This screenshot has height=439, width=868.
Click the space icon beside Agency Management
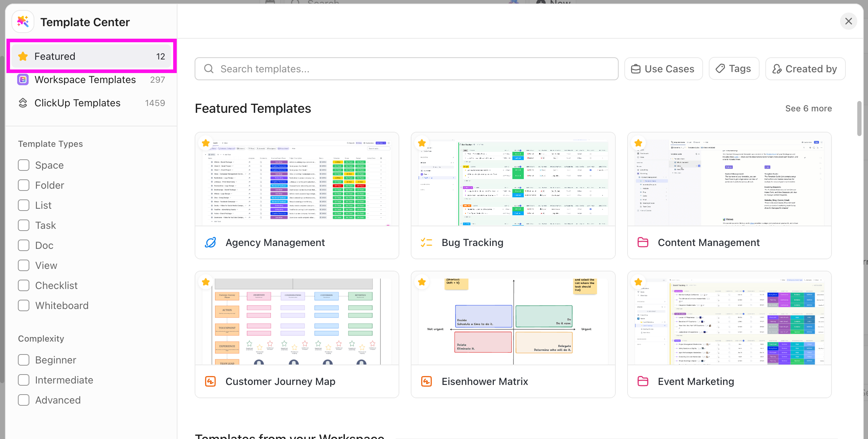210,242
